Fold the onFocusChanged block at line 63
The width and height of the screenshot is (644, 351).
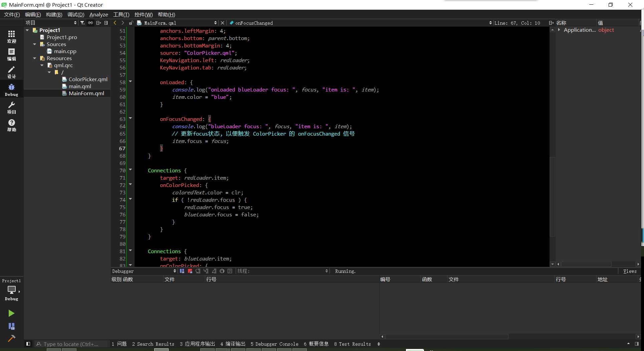coord(131,118)
